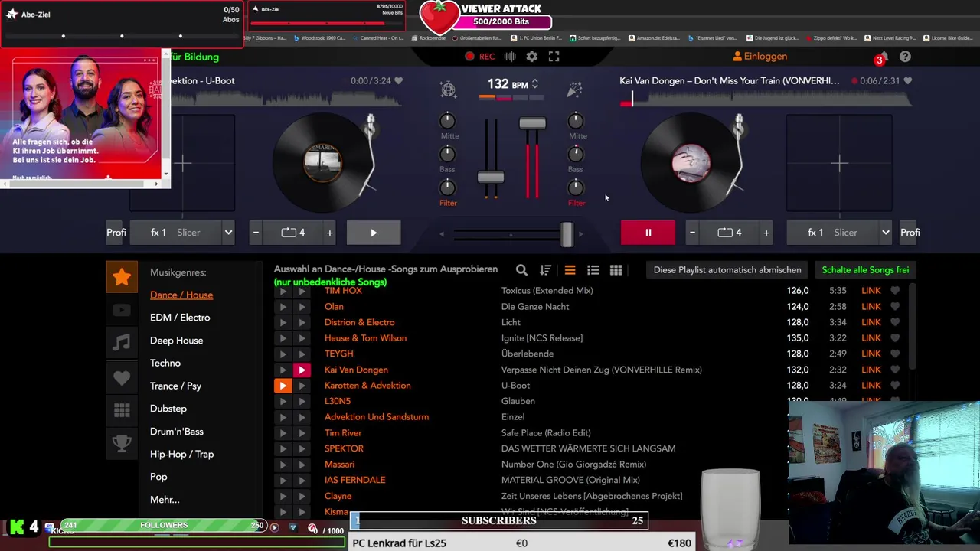The image size is (980, 551).
Task: Enter fullscreen mode via top bar icon
Action: point(554,57)
